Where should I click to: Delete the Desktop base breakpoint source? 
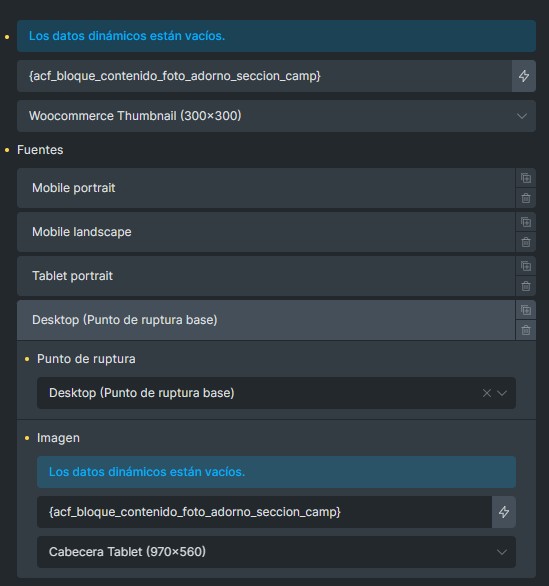(526, 330)
